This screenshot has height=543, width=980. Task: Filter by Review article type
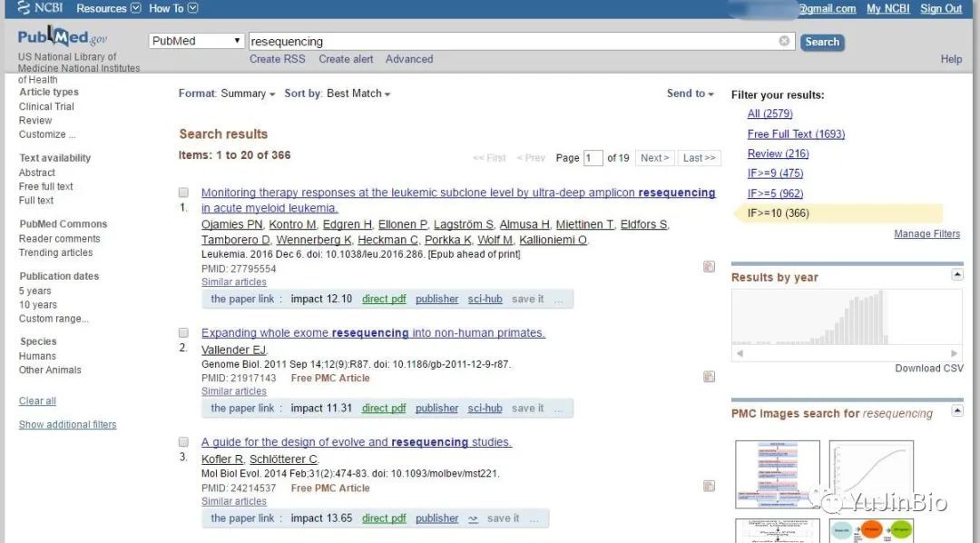click(35, 120)
